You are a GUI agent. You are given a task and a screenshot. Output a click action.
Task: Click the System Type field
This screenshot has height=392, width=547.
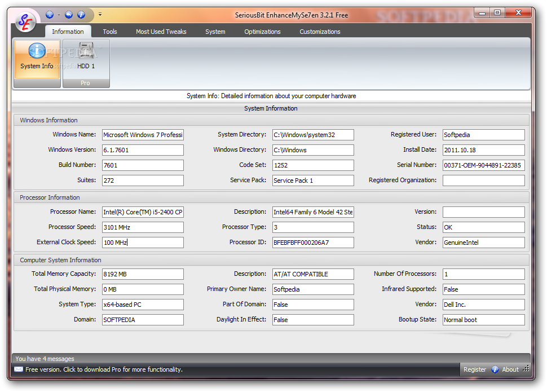(x=143, y=305)
